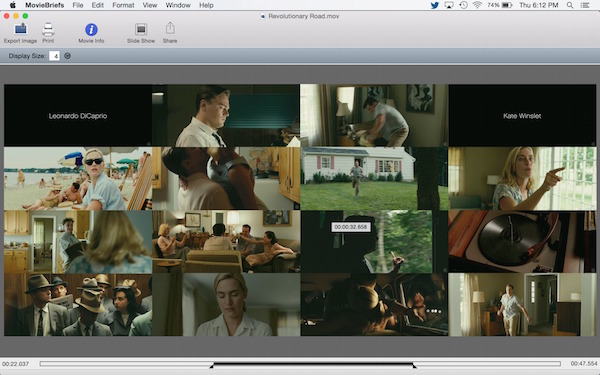
Task: Click the Share toolbar icon
Action: [x=170, y=28]
